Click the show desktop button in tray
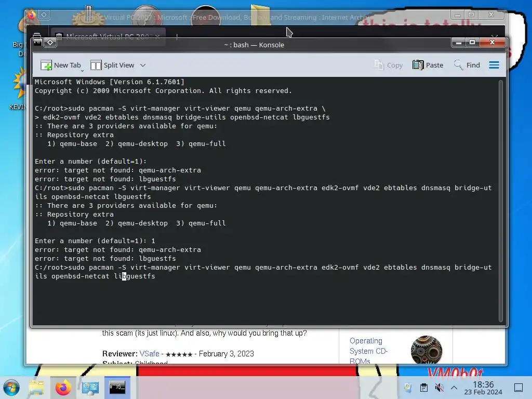The image size is (532, 399). click(518, 388)
